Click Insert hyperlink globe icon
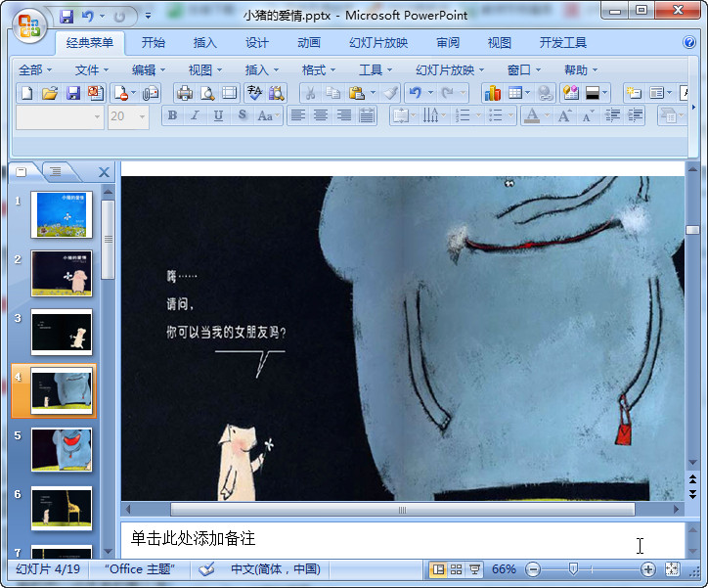Image resolution: width=708 pixels, height=588 pixels. pyautogui.click(x=546, y=93)
